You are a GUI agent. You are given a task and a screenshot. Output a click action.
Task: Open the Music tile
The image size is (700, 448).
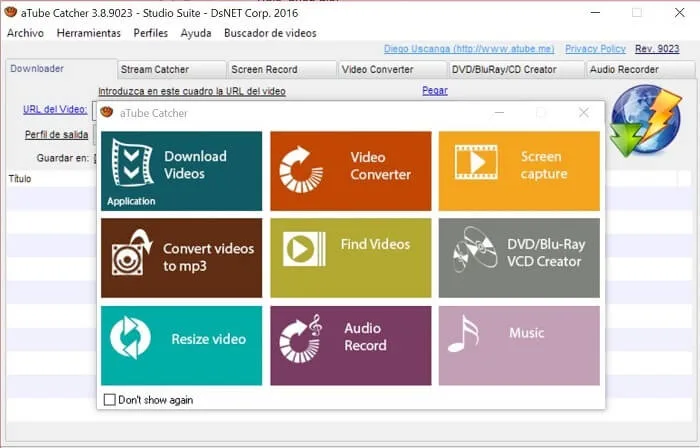point(519,345)
